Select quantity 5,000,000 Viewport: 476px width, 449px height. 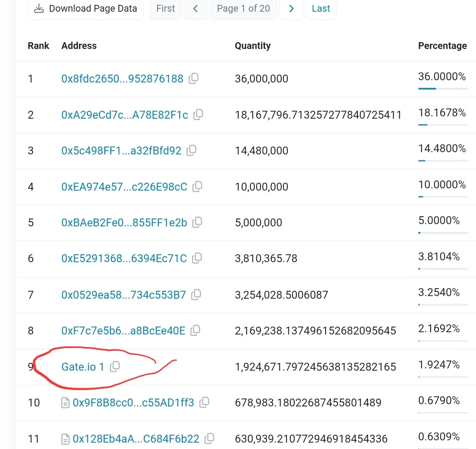pos(259,223)
